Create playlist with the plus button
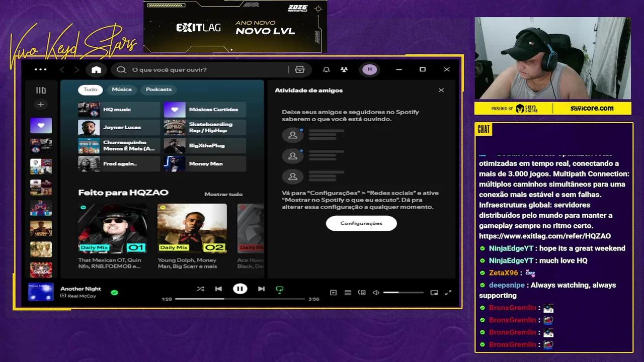The width and height of the screenshot is (644, 362). pyautogui.click(x=41, y=105)
